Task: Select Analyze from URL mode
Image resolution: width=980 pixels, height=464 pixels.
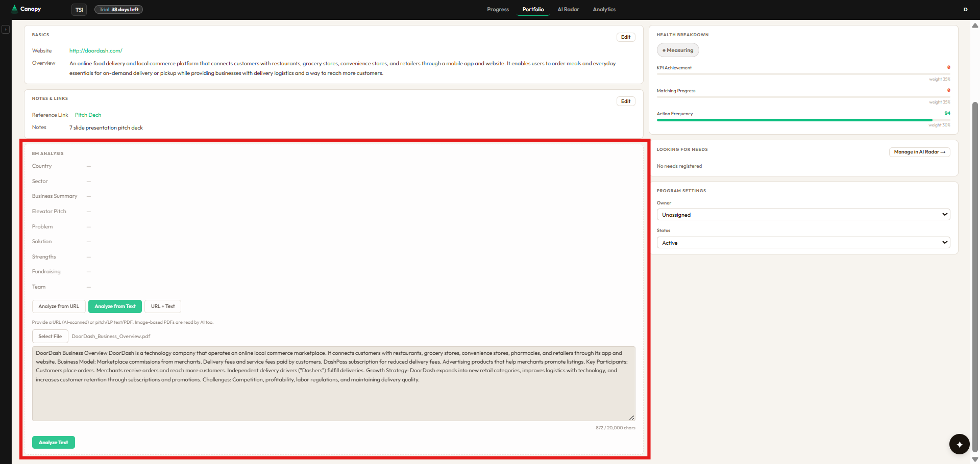Action: (x=59, y=306)
